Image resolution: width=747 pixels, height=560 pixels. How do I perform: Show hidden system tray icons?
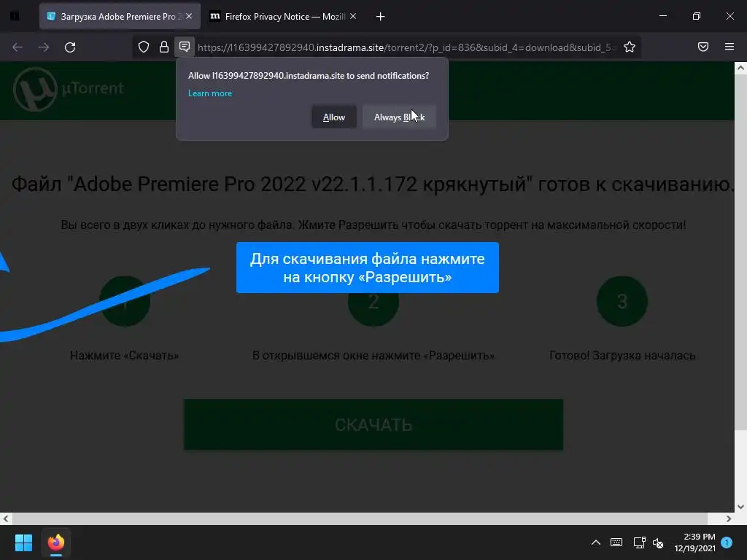(595, 542)
